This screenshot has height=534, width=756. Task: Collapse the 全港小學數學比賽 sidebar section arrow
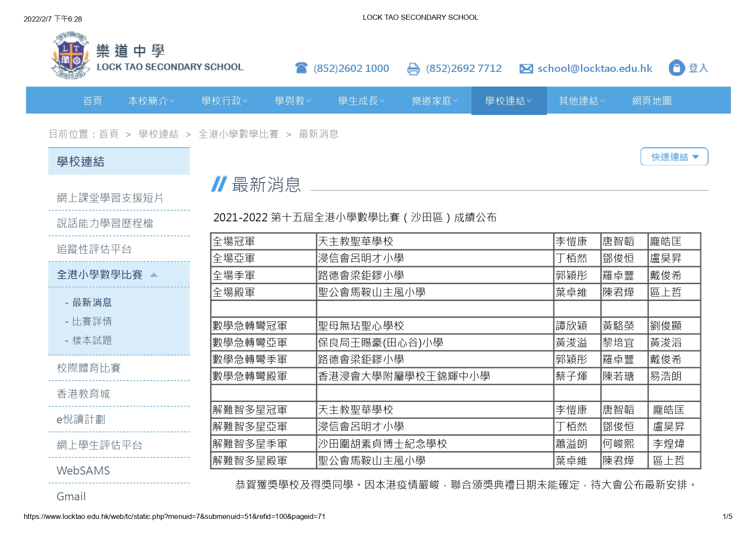154,275
